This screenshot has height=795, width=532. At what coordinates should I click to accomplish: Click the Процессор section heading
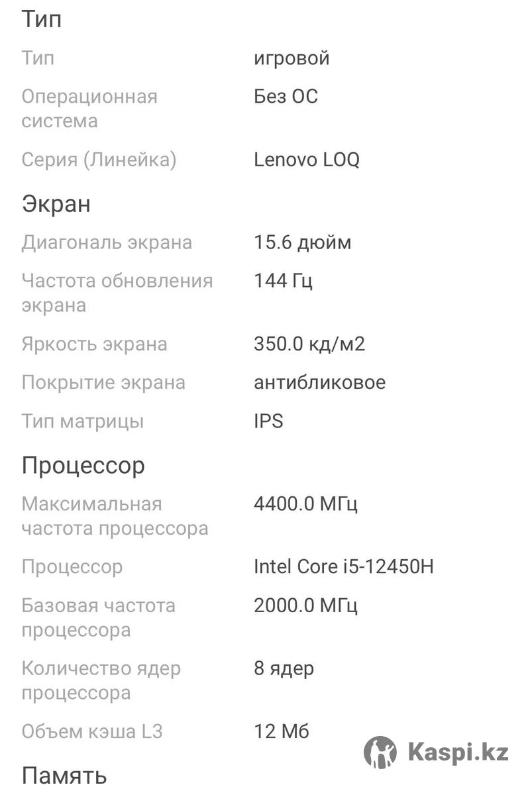pyautogui.click(x=83, y=466)
